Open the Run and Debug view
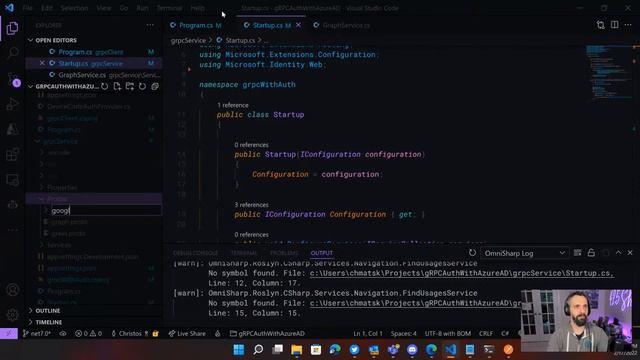The width and height of the screenshot is (640, 360). [12, 104]
